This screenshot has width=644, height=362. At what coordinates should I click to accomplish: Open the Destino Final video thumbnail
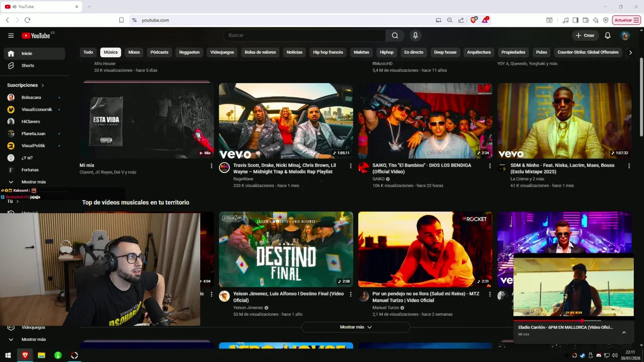coord(286,249)
